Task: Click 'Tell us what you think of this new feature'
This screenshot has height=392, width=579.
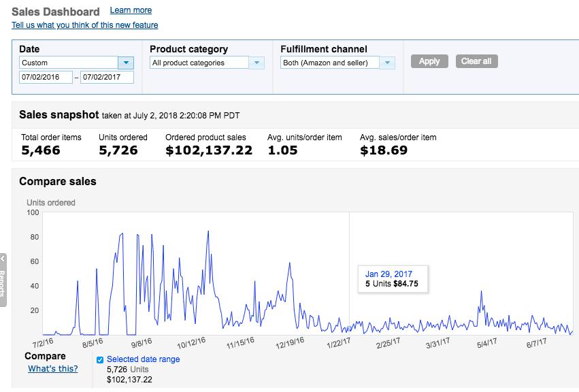Action: pos(84,25)
